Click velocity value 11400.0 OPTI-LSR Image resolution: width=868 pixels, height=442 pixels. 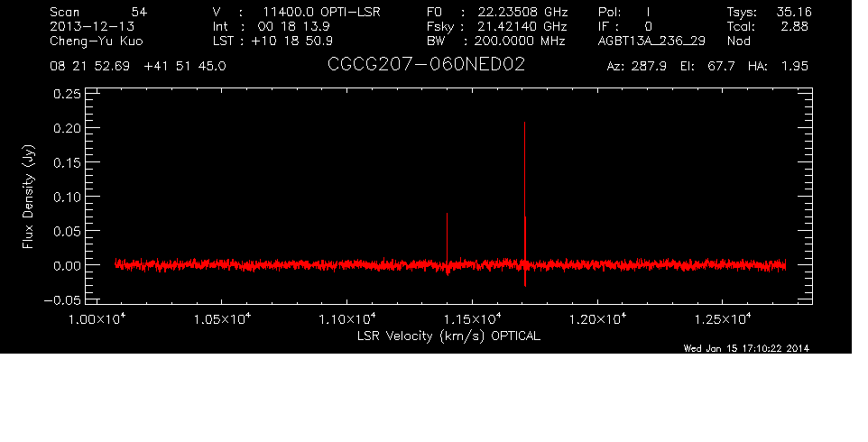[321, 12]
